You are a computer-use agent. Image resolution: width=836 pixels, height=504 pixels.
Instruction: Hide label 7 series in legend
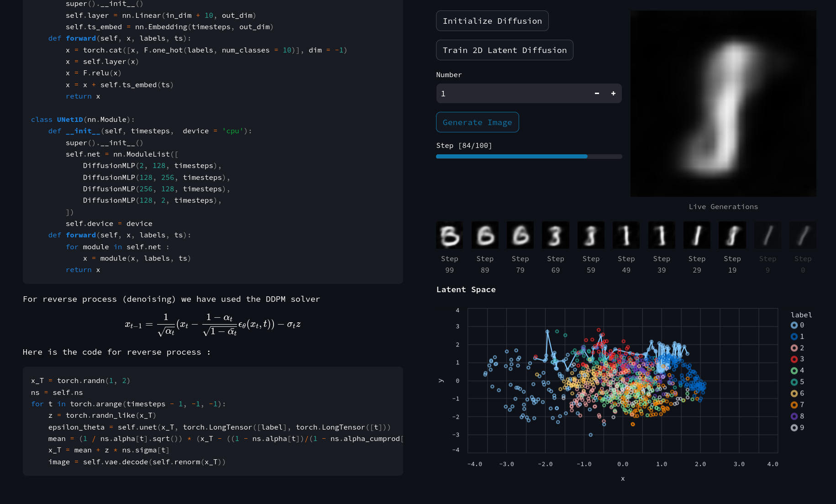[794, 405]
